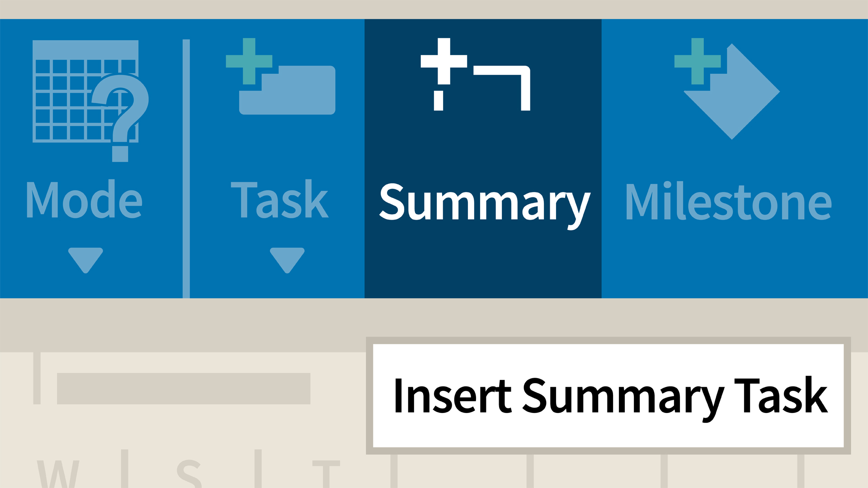Image resolution: width=868 pixels, height=488 pixels.
Task: Select the "T" day column header
Action: (x=326, y=474)
